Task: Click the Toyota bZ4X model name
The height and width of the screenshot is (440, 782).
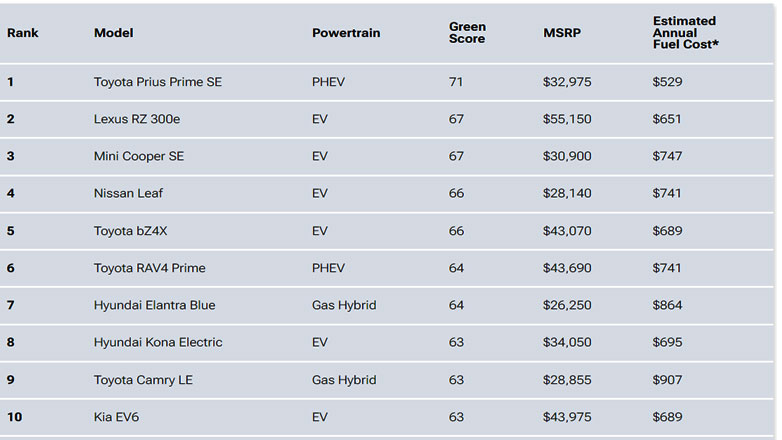Action: (133, 231)
